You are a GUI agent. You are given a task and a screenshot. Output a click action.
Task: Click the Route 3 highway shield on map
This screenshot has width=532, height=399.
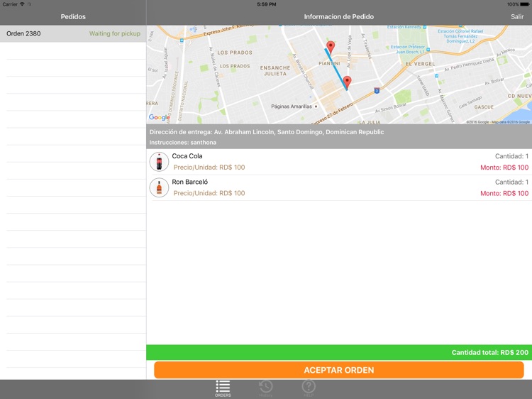[377, 91]
